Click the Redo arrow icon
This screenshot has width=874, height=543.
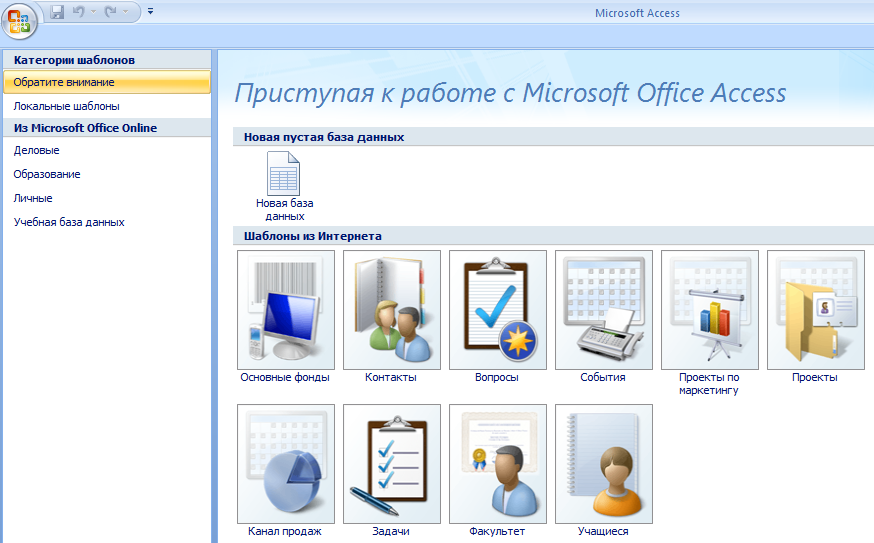click(110, 11)
